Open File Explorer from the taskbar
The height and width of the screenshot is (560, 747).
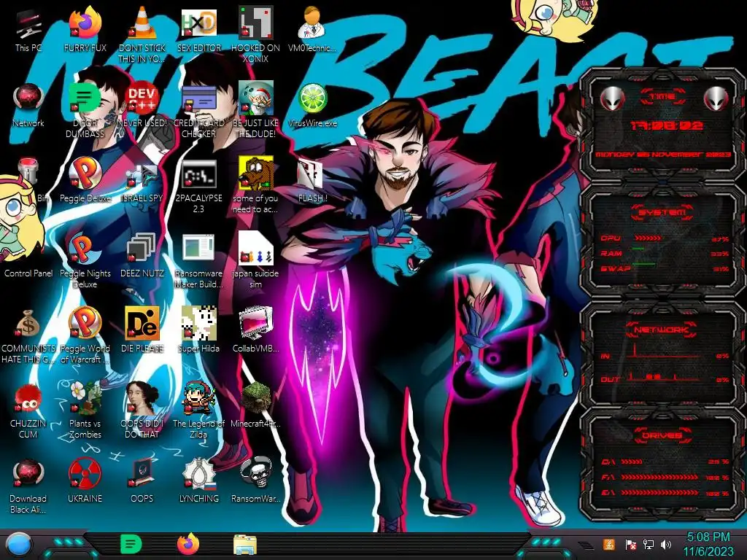click(x=245, y=545)
